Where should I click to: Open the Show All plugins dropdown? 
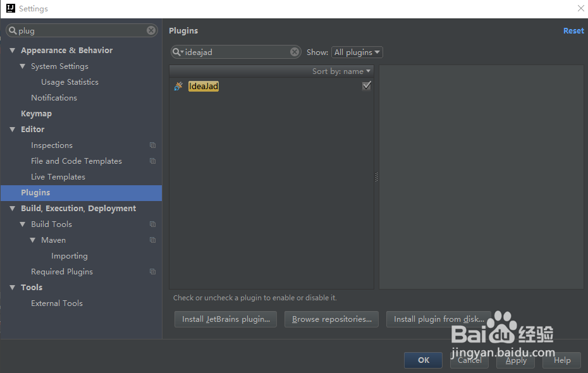(357, 52)
